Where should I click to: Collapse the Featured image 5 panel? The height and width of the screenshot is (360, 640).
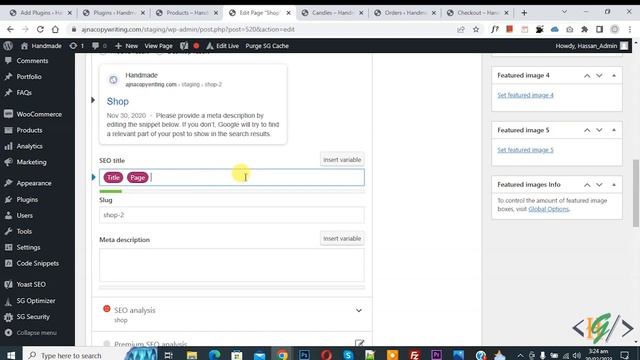614,130
